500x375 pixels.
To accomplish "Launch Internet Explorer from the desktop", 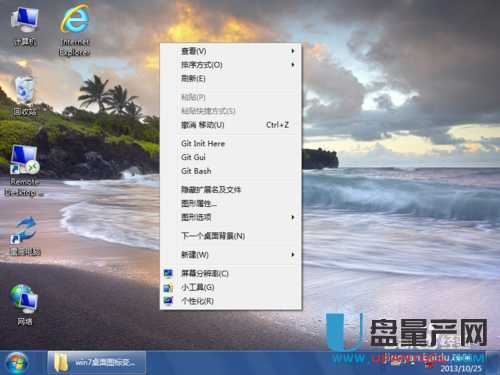I will click(x=75, y=30).
